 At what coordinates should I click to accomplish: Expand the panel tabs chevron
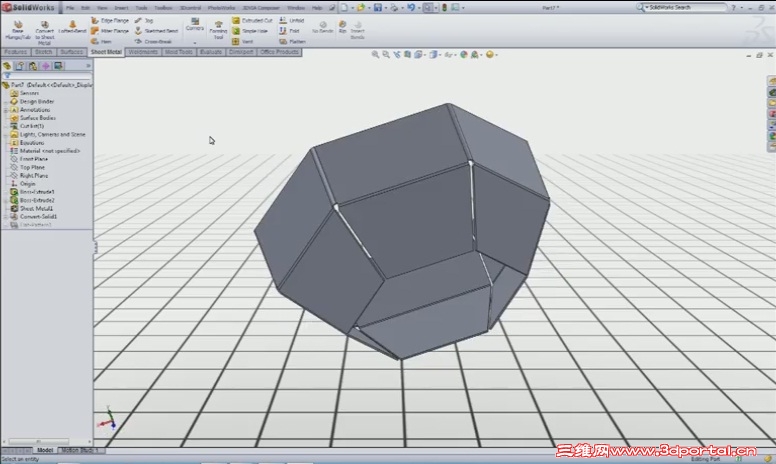coord(88,66)
